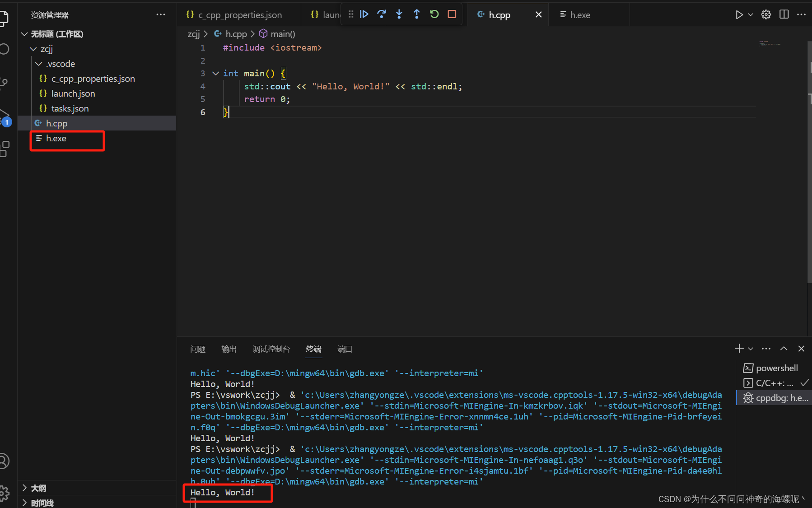Select the powershell terminal instance
The image size is (812, 508).
[x=774, y=368]
